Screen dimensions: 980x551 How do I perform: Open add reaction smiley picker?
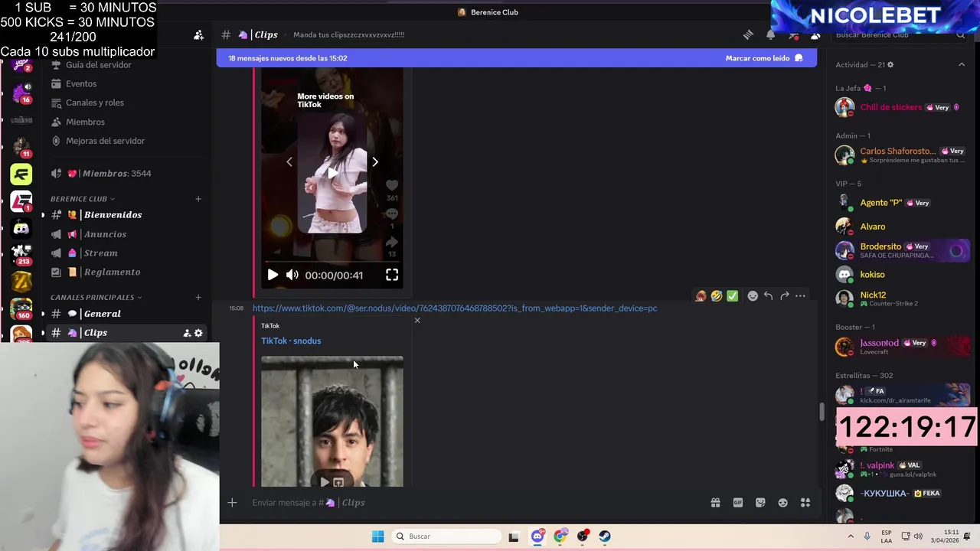753,296
